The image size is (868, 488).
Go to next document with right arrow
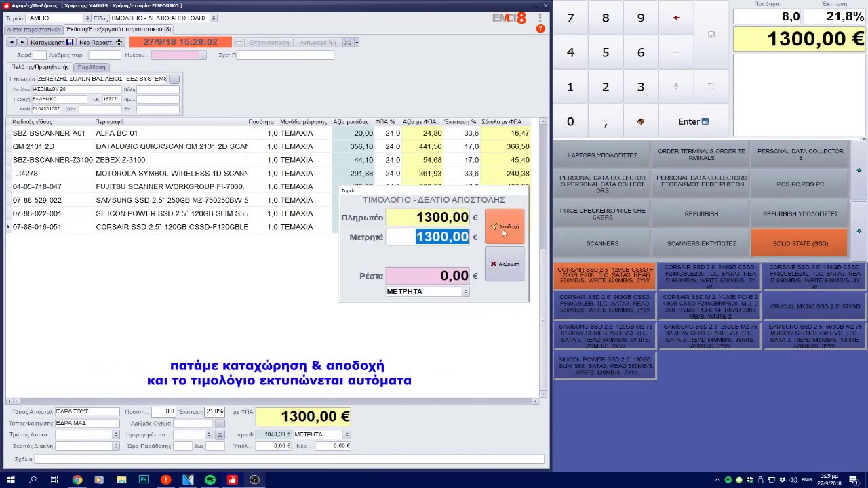pyautogui.click(x=22, y=42)
